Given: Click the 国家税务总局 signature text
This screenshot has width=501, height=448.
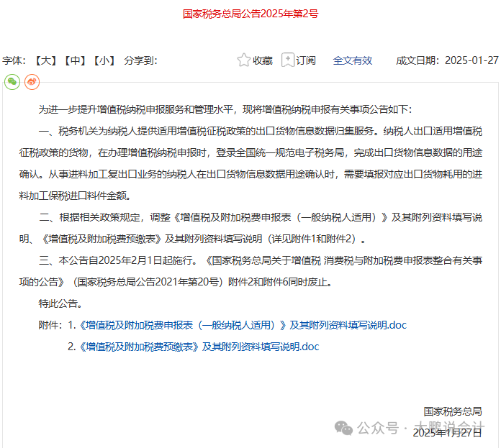Looking at the screenshot, I should click(x=452, y=411).
